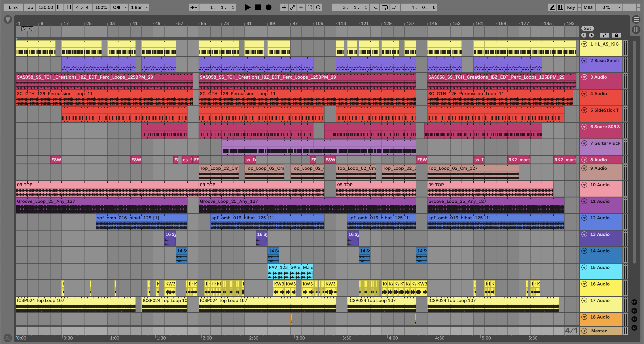Toggle the Punch-Out switch icon

(395, 8)
